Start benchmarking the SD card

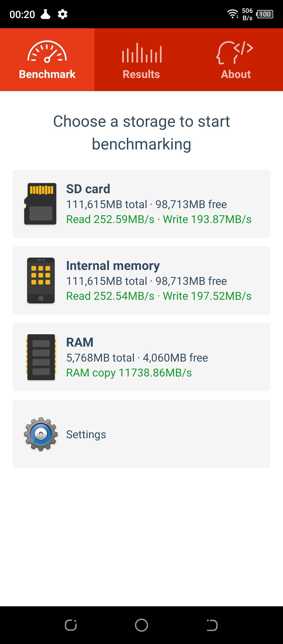[141, 204]
